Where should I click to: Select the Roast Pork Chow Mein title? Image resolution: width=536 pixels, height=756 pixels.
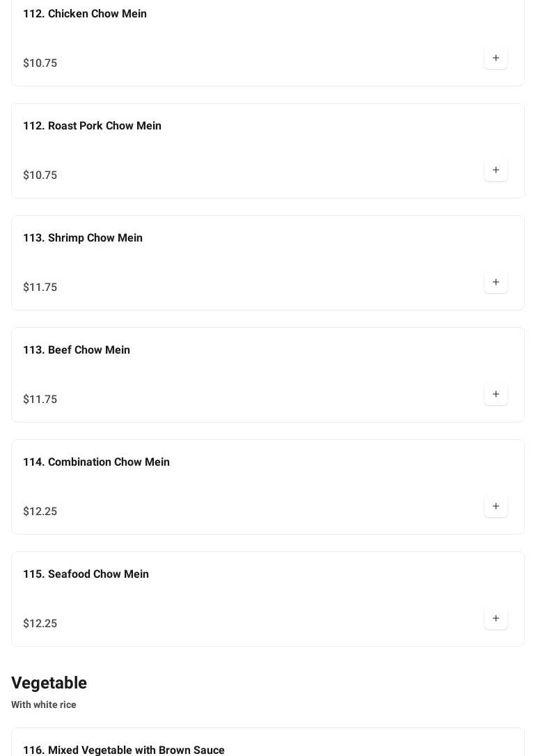click(x=92, y=126)
